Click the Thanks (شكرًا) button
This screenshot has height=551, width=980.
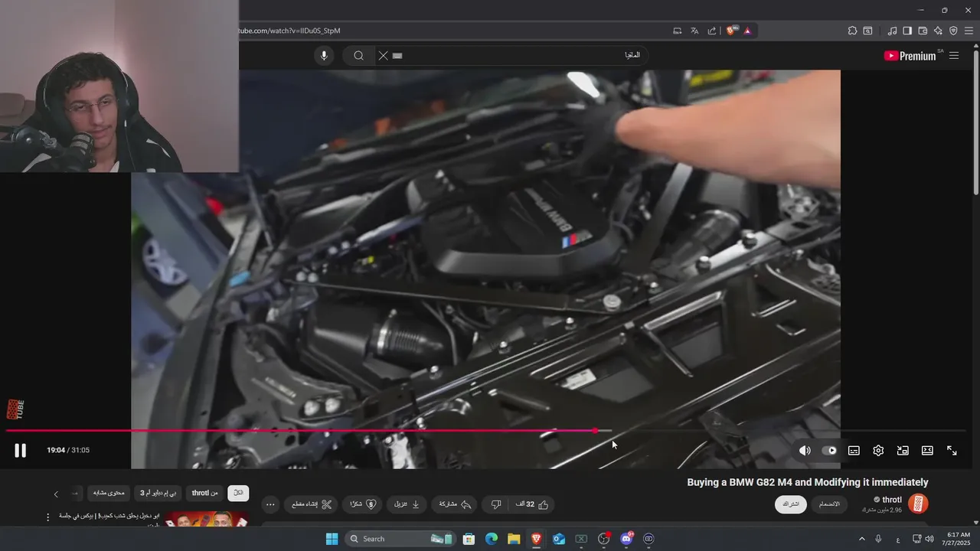point(363,504)
